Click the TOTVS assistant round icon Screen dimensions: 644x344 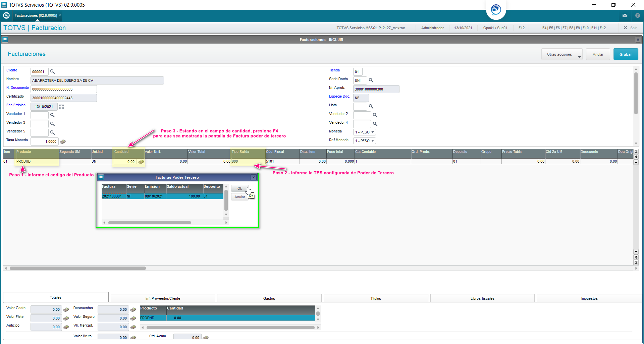(x=496, y=9)
